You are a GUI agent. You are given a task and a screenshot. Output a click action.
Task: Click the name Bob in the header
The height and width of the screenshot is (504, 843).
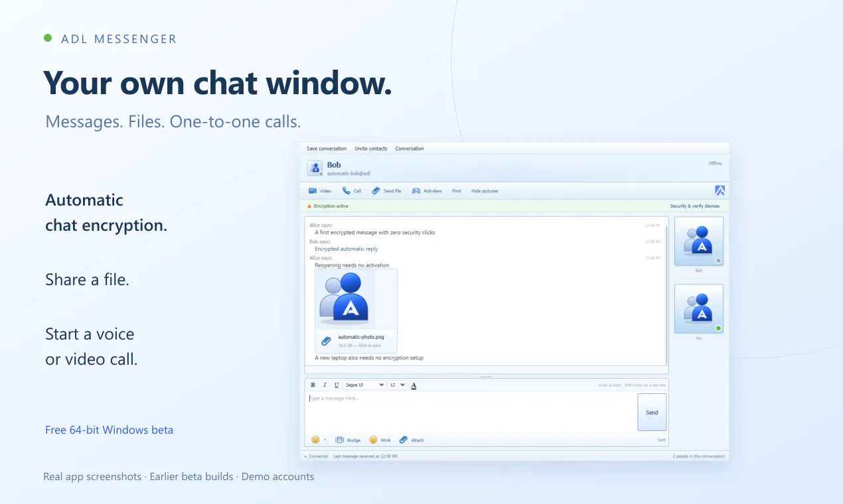[334, 165]
